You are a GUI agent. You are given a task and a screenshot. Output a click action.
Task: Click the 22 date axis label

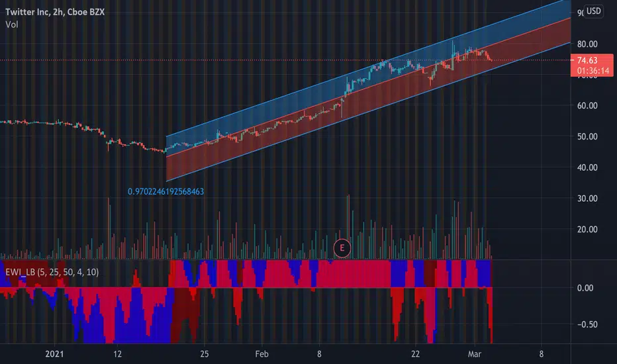point(416,354)
